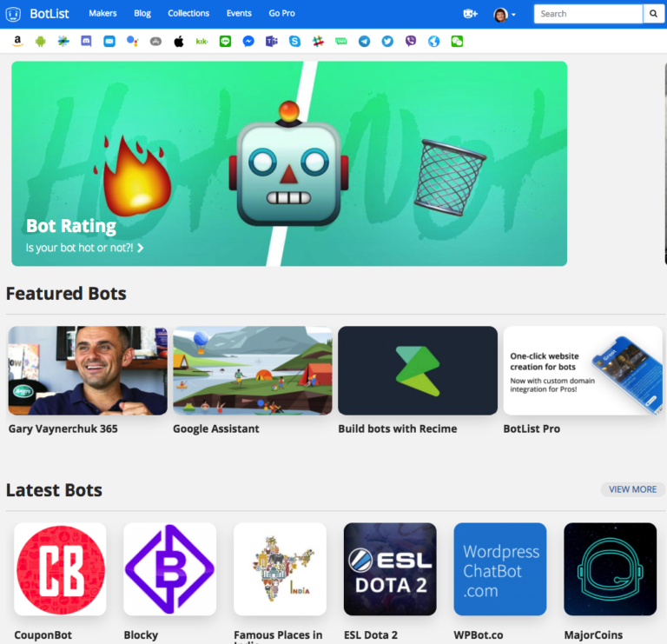Click the BotList Pro title
The image size is (667, 644).
pos(532,428)
